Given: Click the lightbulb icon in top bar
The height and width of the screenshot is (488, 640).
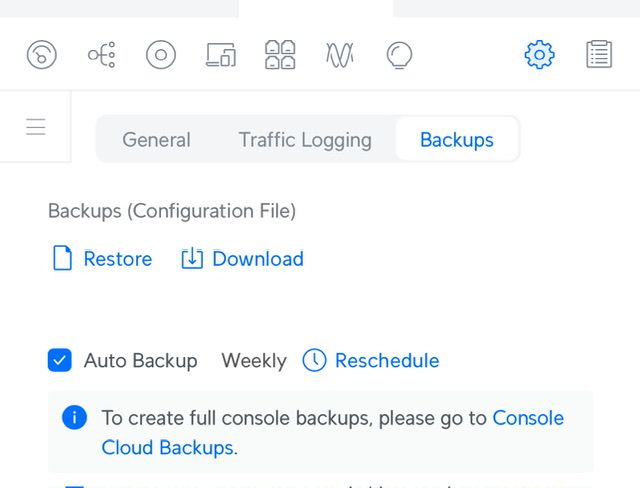Looking at the screenshot, I should click(x=399, y=54).
